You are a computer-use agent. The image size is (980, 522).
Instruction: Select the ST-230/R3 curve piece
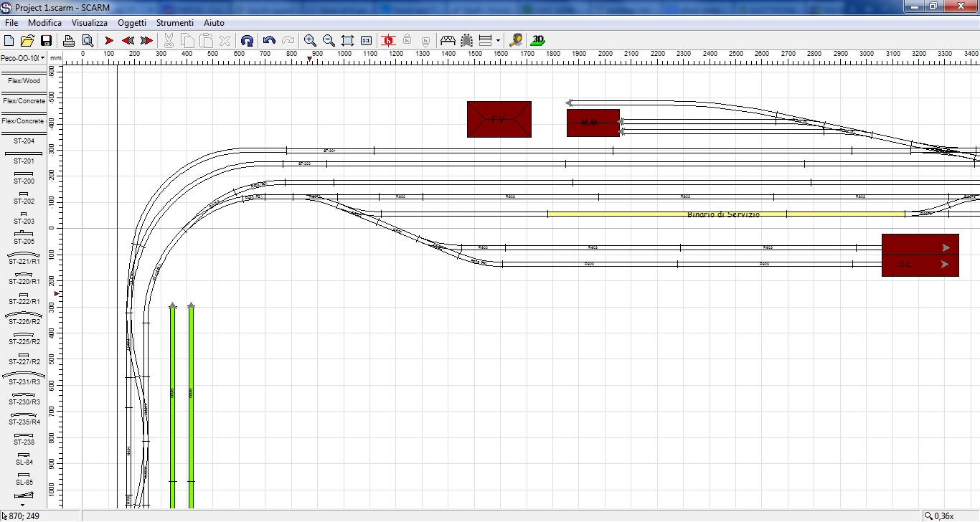[x=24, y=399]
